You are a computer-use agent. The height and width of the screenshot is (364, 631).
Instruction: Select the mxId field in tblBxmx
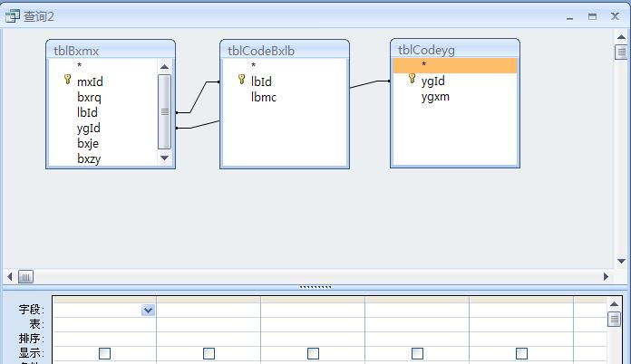click(x=90, y=82)
